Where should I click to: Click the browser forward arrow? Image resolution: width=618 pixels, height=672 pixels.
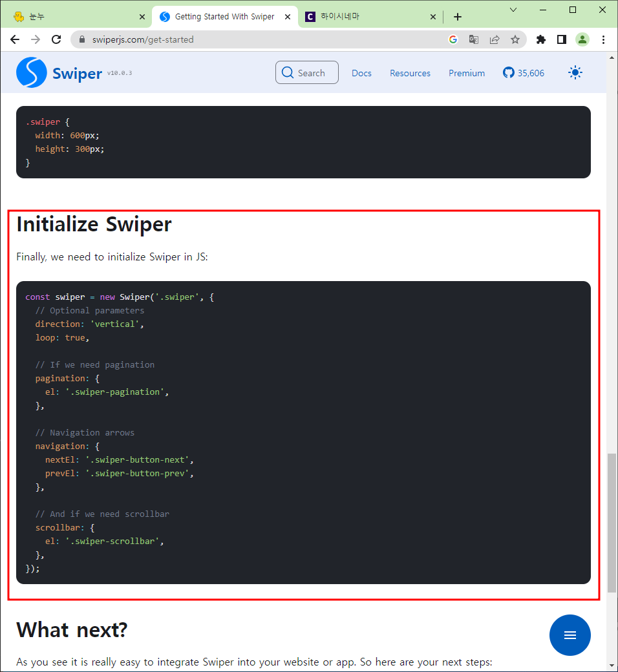pos(36,39)
